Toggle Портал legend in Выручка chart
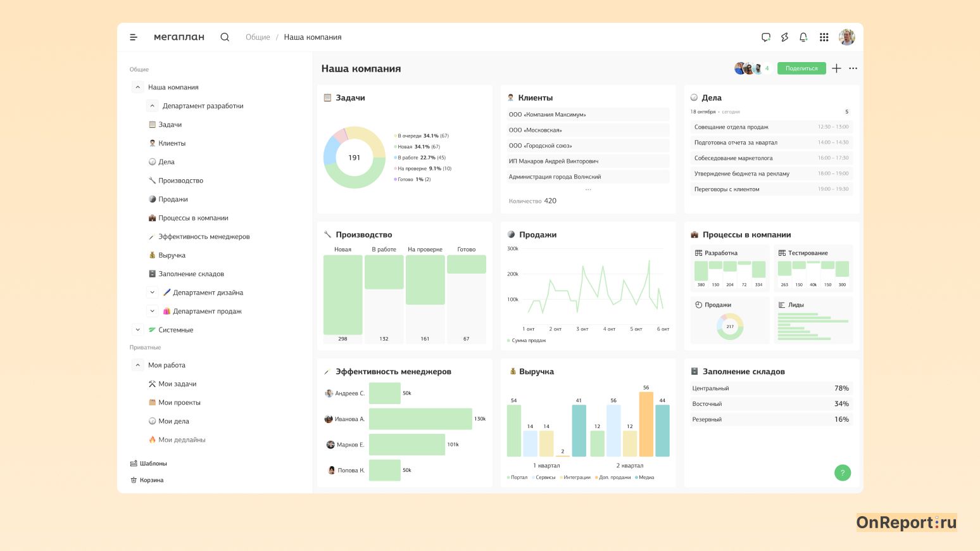Screen dimensions: 980x551 [x=517, y=478]
